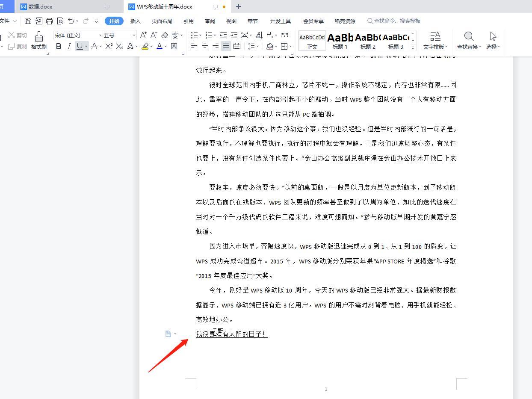Click the command search box 查找命令

(394, 21)
